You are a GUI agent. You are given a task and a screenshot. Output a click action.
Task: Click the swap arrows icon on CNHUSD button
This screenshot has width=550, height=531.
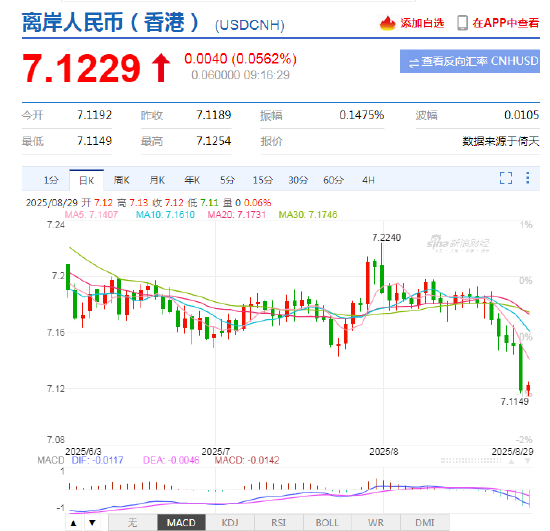414,62
